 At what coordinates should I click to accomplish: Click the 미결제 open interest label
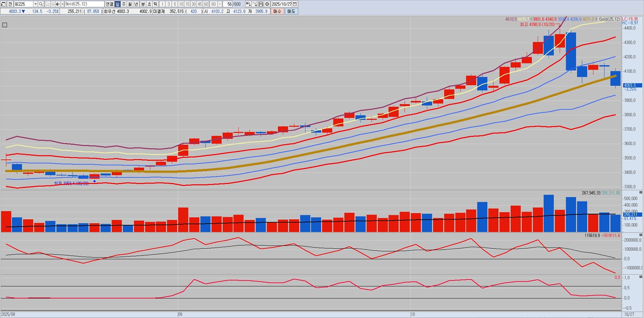pyautogui.click(x=159, y=11)
